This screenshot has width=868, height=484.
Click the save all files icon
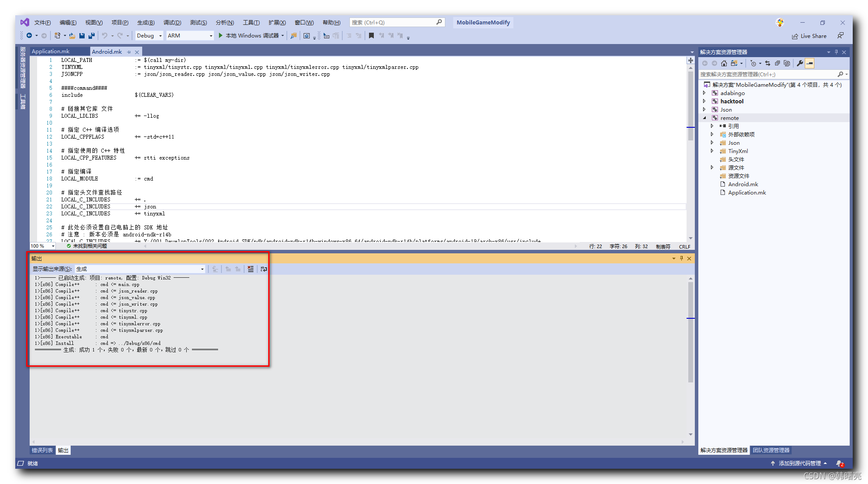pos(91,36)
